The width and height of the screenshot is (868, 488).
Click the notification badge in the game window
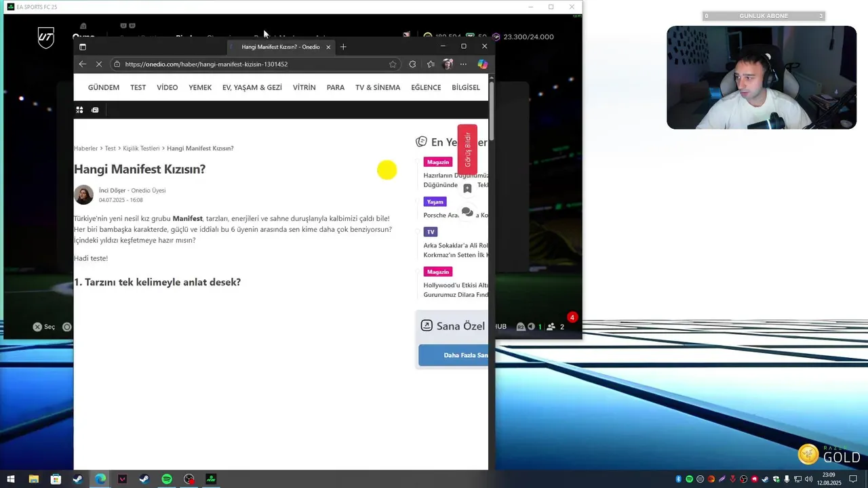[572, 317]
